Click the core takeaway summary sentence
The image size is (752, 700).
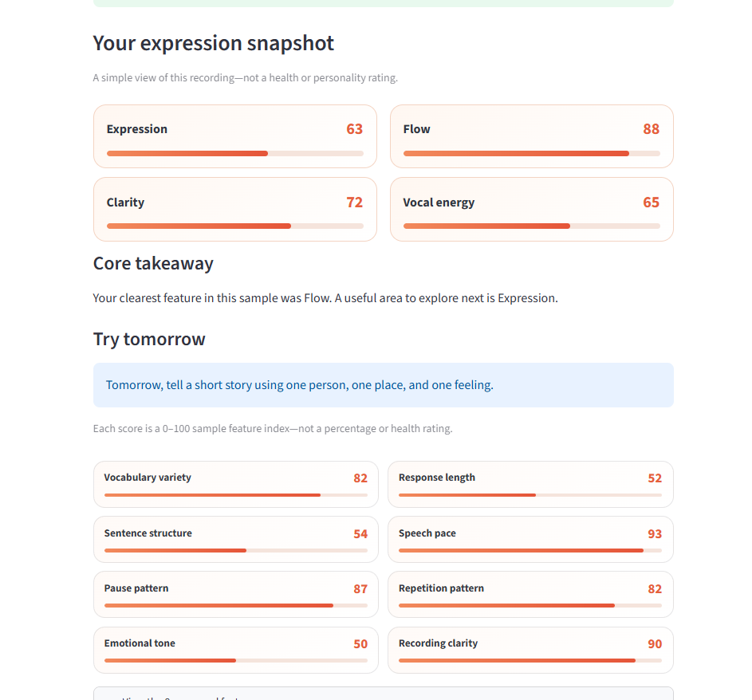click(x=325, y=298)
